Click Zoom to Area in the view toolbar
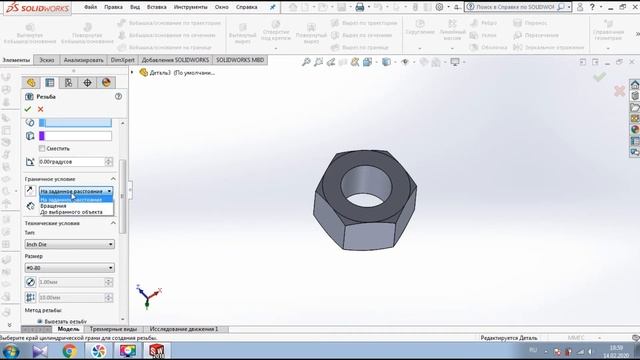The height and width of the screenshot is (360, 640). [x=318, y=62]
